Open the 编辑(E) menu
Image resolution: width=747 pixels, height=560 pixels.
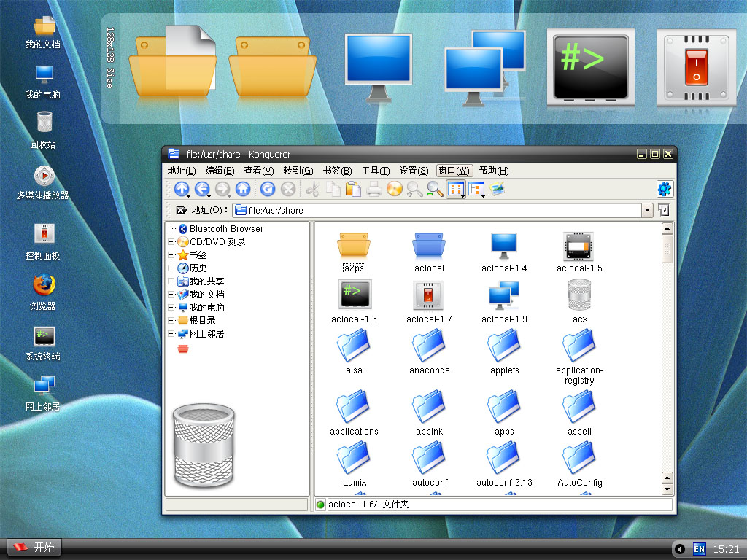tap(220, 171)
